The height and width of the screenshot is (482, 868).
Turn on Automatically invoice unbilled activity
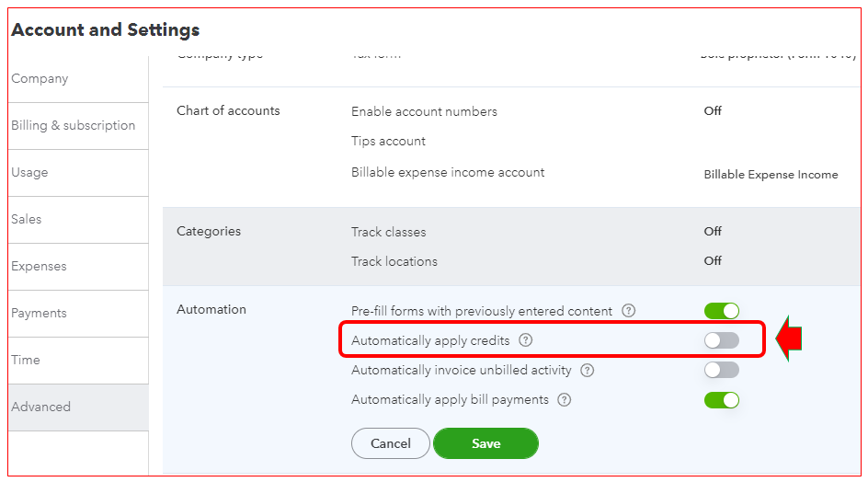click(722, 370)
